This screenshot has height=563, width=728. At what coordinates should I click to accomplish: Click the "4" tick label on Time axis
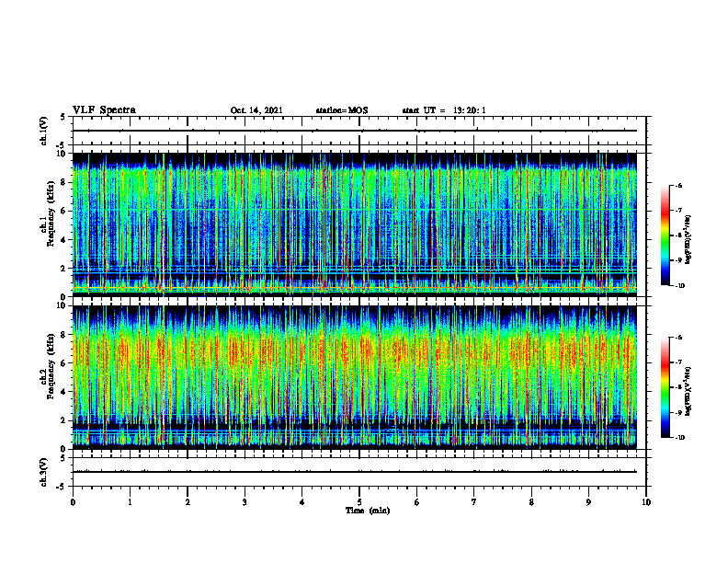pyautogui.click(x=302, y=502)
